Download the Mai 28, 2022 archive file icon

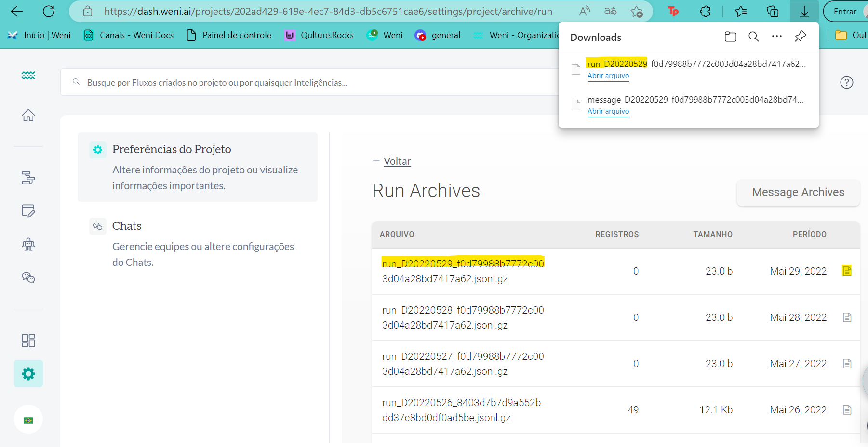(847, 317)
